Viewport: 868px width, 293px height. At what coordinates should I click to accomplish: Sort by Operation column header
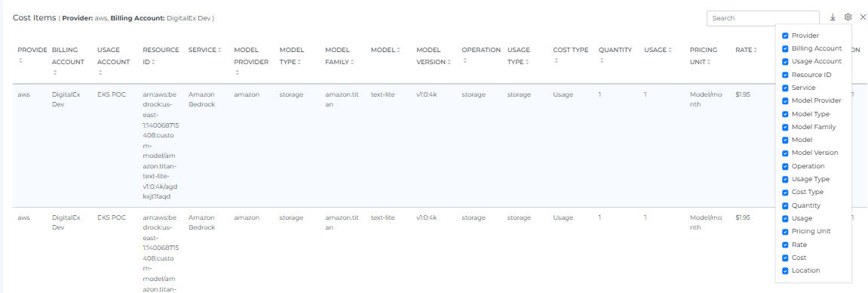point(481,55)
